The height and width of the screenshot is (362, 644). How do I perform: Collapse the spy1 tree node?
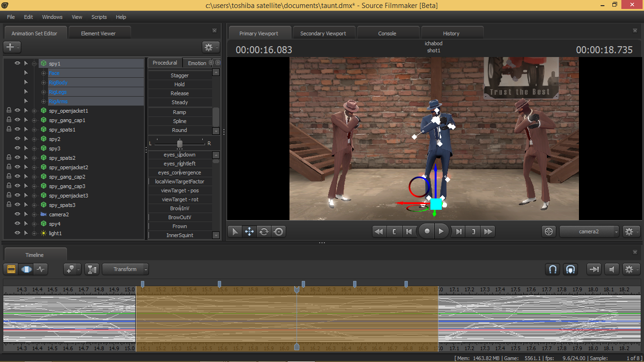click(x=34, y=64)
